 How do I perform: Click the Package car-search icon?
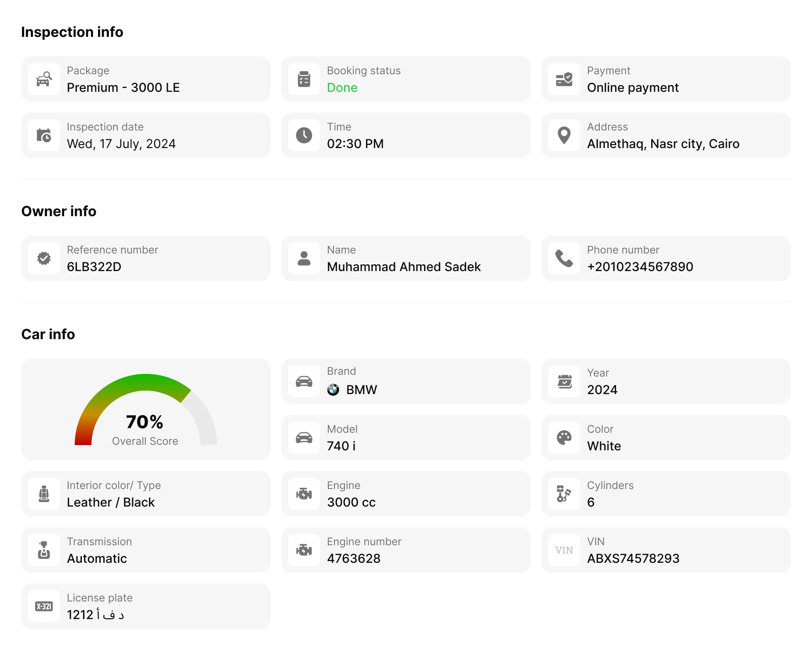(44, 79)
